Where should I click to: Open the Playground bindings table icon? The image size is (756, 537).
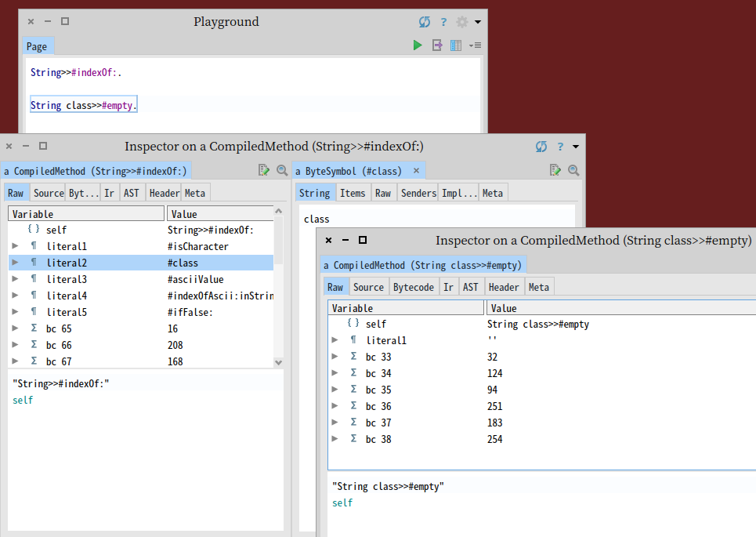point(456,45)
